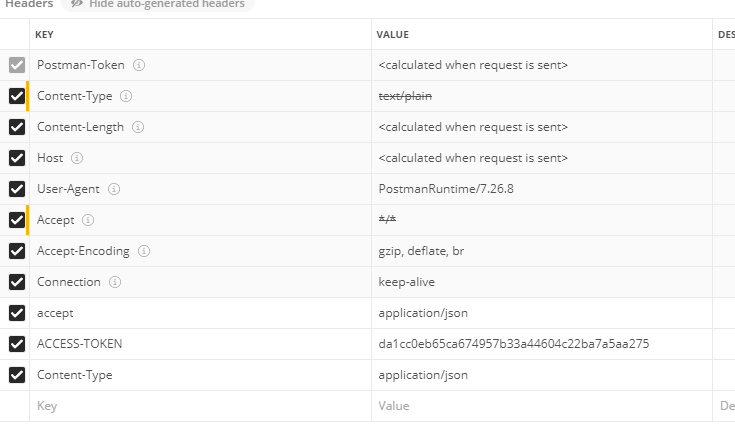Click the hidden-eye icon for auto-generated headers
The width and height of the screenshot is (735, 424).
click(75, 4)
